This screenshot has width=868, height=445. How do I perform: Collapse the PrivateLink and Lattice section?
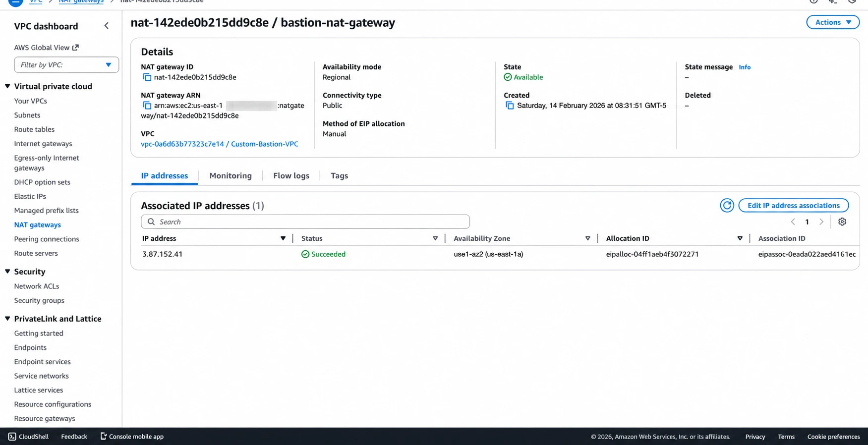tap(7, 319)
